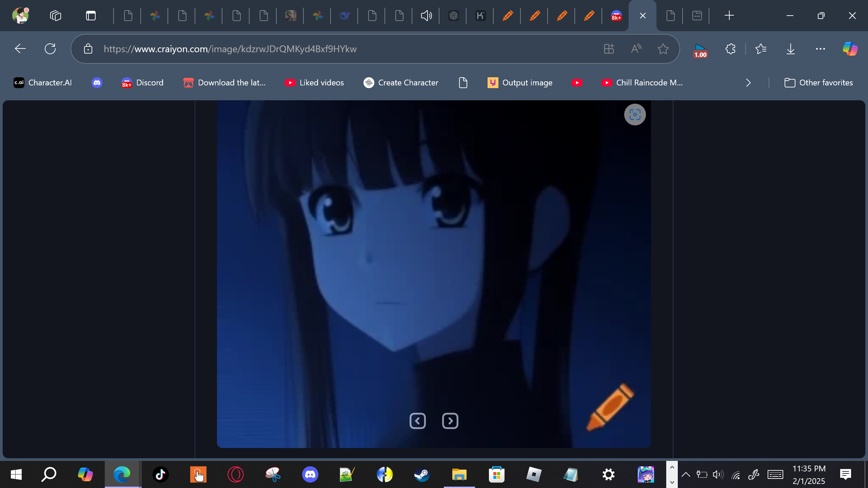Click the orange crayon Craiyon logo

610,407
